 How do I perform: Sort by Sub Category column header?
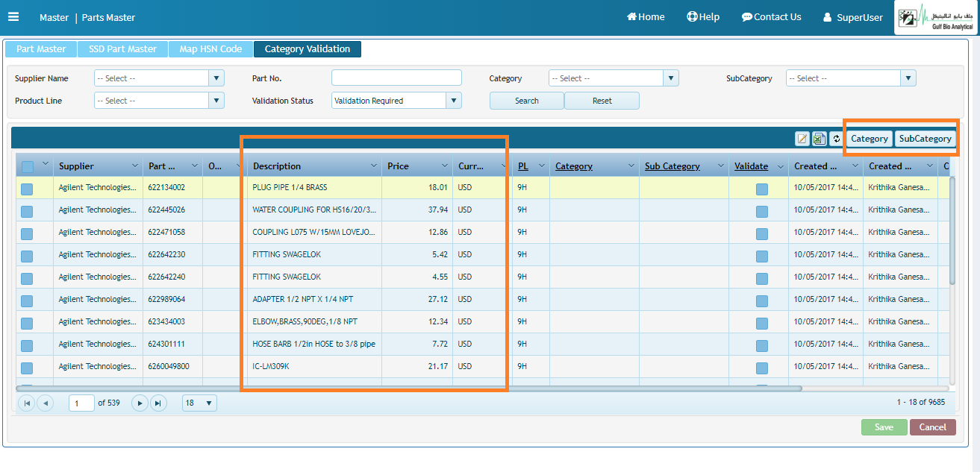coord(672,166)
